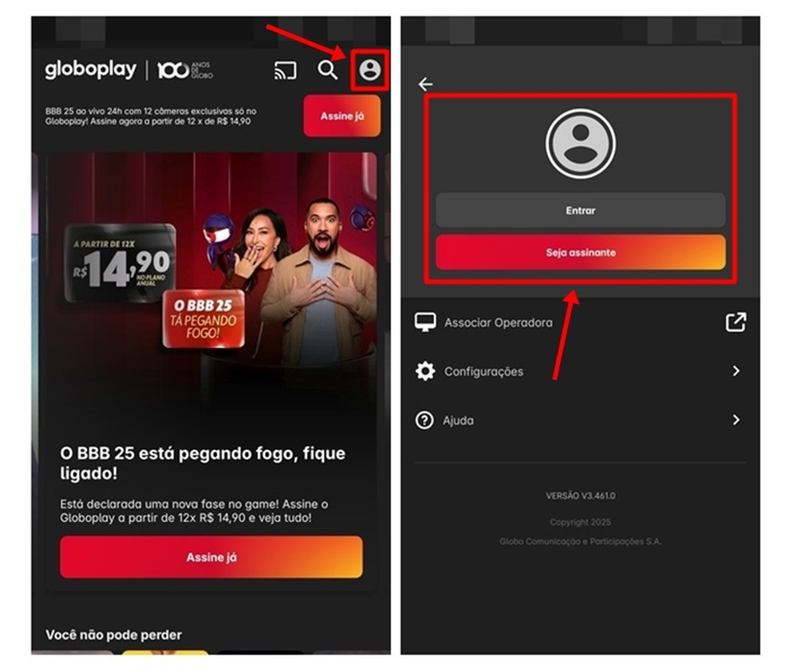Open the profile account icon
This screenshot has width=785, height=672.
pyautogui.click(x=370, y=69)
